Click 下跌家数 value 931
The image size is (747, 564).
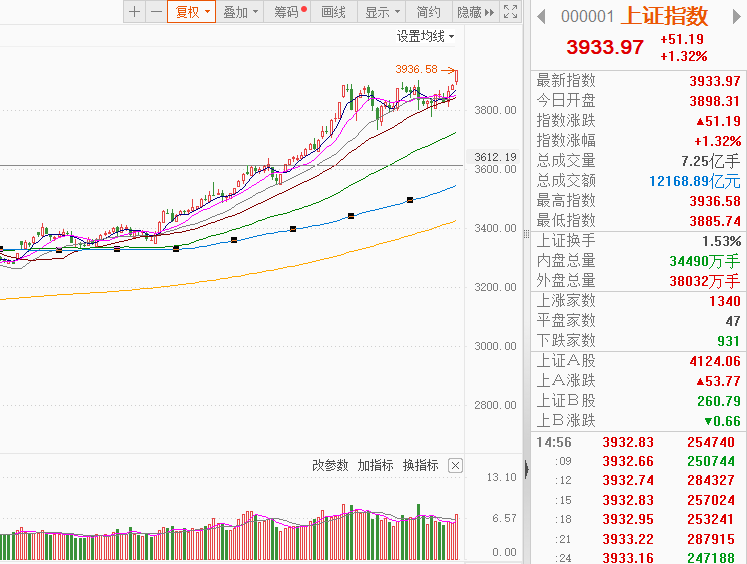(x=728, y=341)
